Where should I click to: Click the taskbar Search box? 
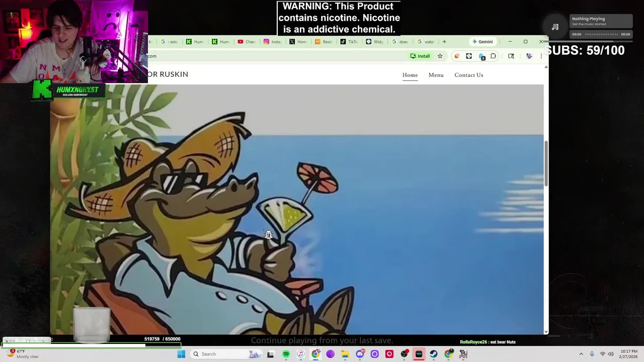[x=226, y=354]
